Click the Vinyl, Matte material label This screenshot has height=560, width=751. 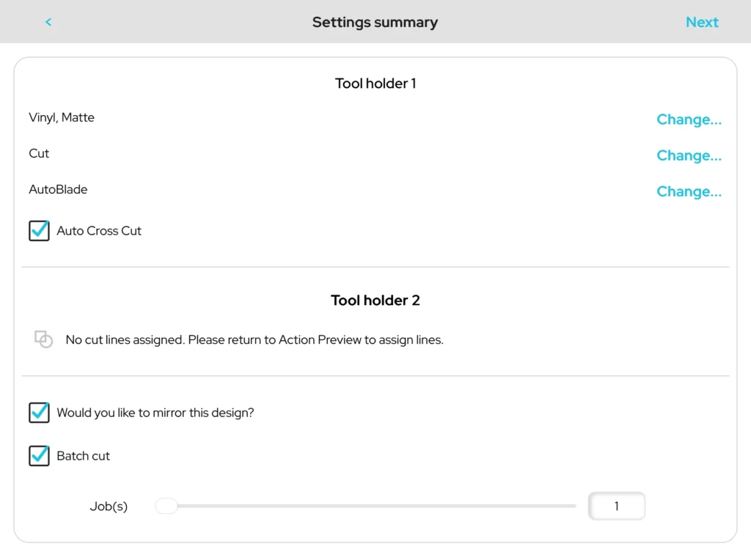pos(62,117)
